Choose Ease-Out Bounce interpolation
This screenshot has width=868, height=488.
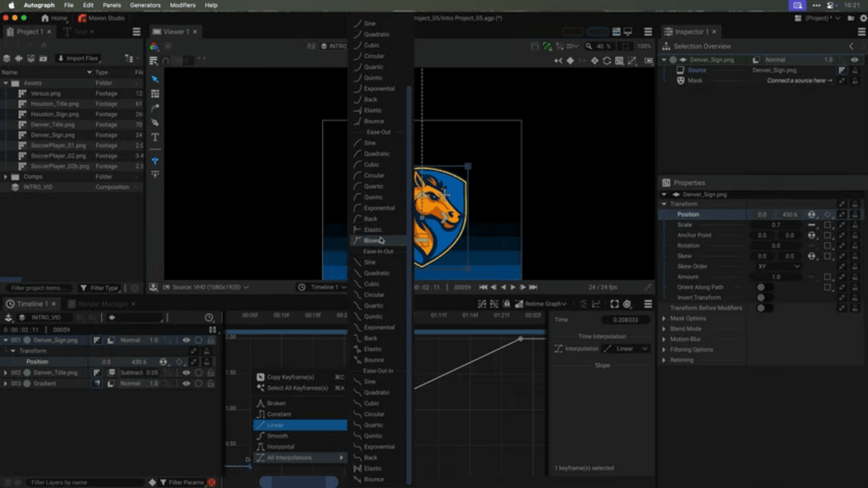click(374, 241)
